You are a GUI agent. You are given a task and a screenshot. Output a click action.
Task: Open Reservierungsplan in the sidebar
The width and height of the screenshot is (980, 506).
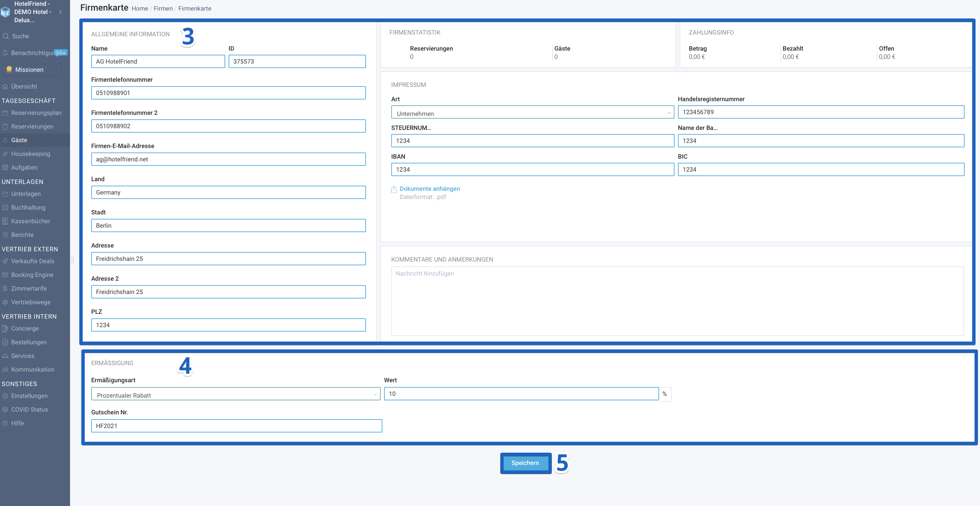35,113
